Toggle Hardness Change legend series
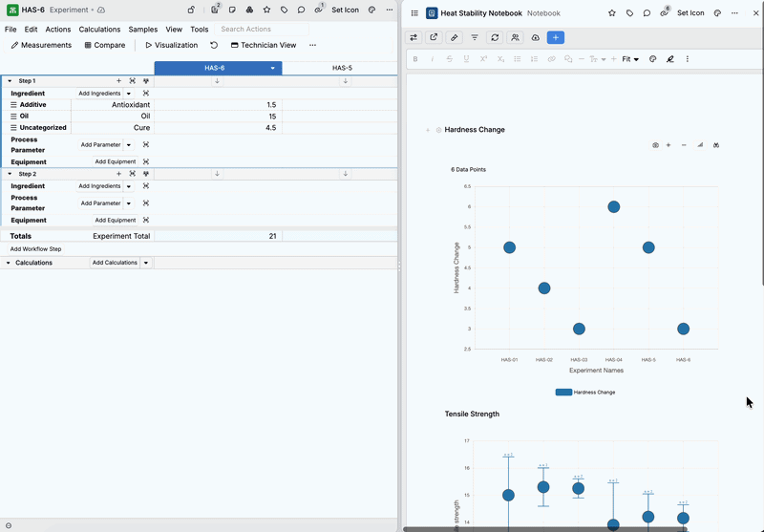Screen dimensions: 764x532 (586, 392)
